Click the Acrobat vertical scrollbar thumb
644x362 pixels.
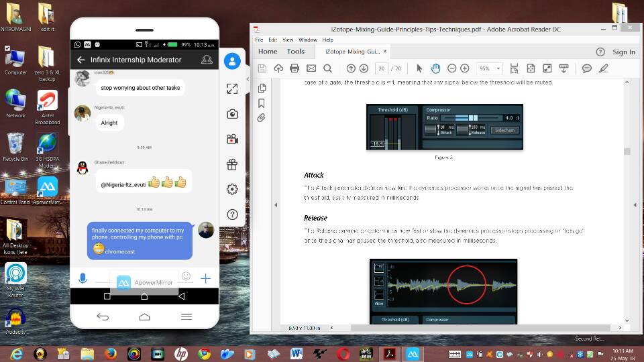coord(627,152)
